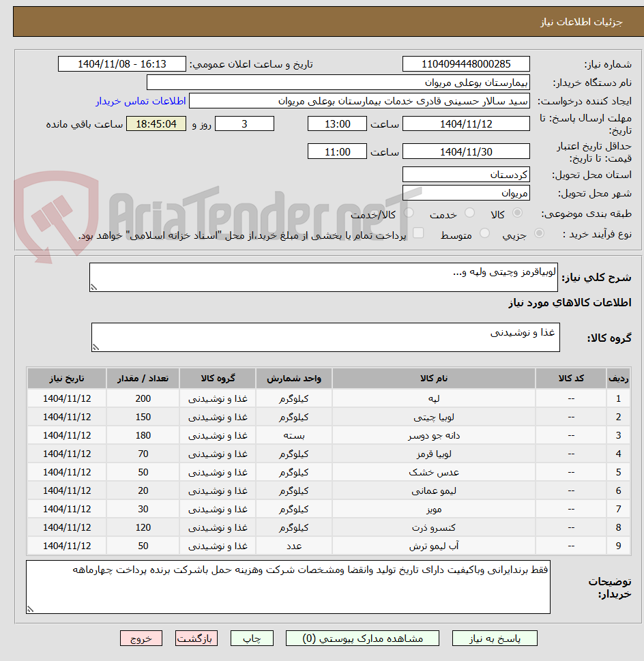This screenshot has height=661, width=644.
Task: Click quantity 150 in لوبیا چیتی row
Action: point(143,417)
